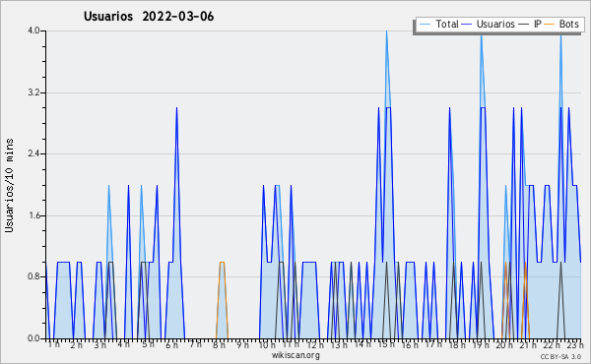Click the x-axis label '3 h'
Image resolution: width=591 pixels, height=364 pixels.
click(99, 345)
